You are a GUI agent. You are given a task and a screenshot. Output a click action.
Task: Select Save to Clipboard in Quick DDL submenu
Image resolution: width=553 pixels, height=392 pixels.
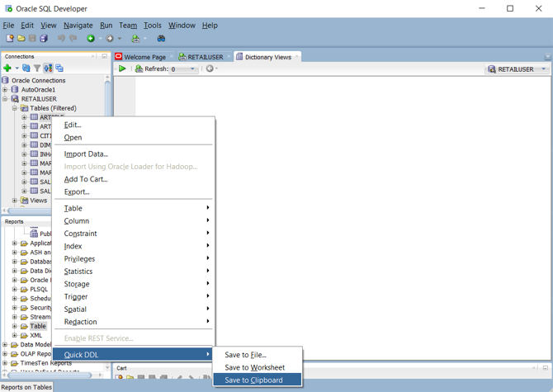pyautogui.click(x=253, y=380)
